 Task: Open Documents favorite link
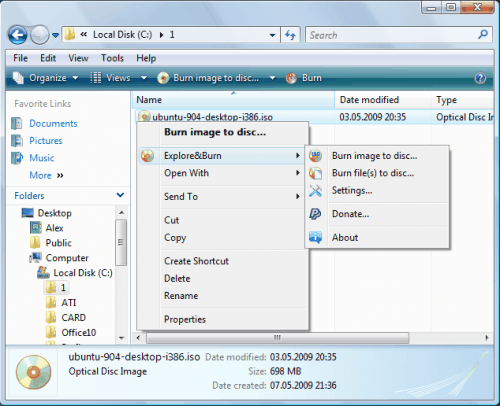coord(53,124)
